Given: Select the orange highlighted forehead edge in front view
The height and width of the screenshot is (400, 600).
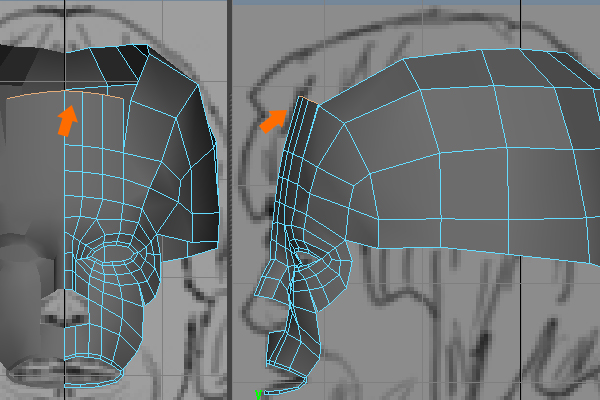Looking at the screenshot, I should tap(65, 93).
